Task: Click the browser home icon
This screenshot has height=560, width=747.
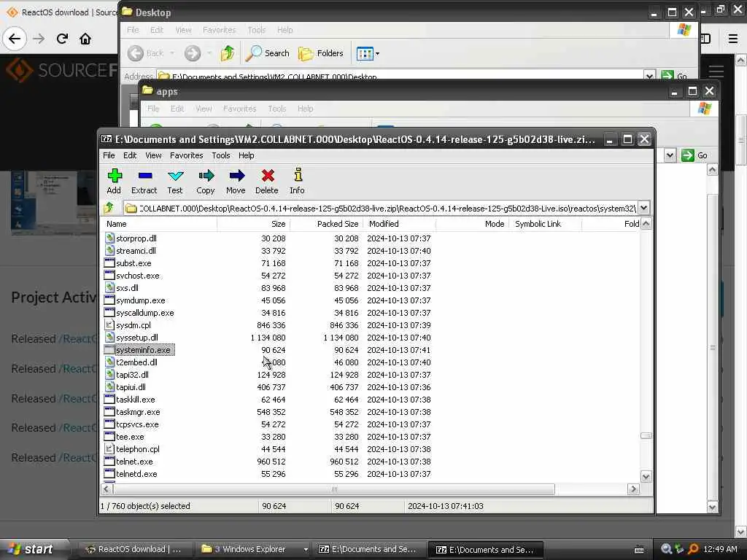Action: [85, 39]
